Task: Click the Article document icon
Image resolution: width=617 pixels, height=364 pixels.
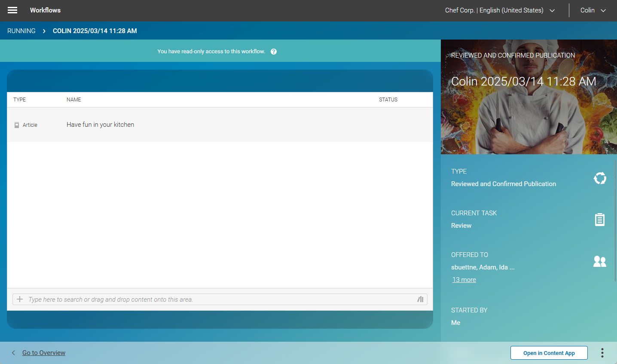Action: [x=17, y=125]
